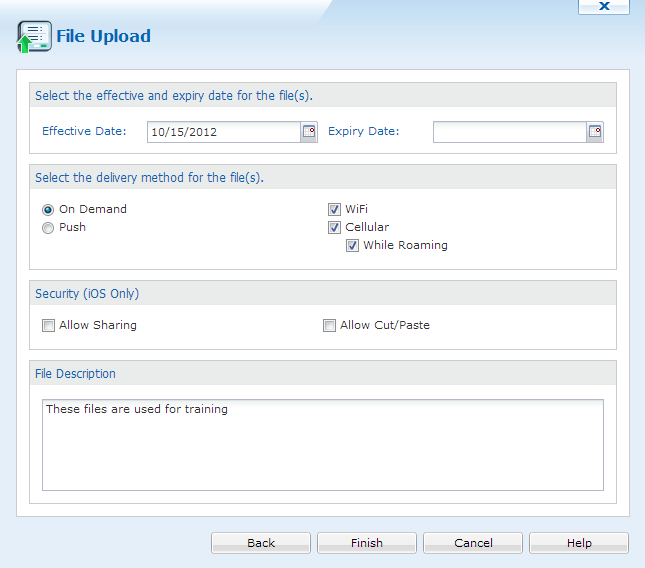645x568 pixels.
Task: Click the File Upload document icon
Action: point(34,37)
